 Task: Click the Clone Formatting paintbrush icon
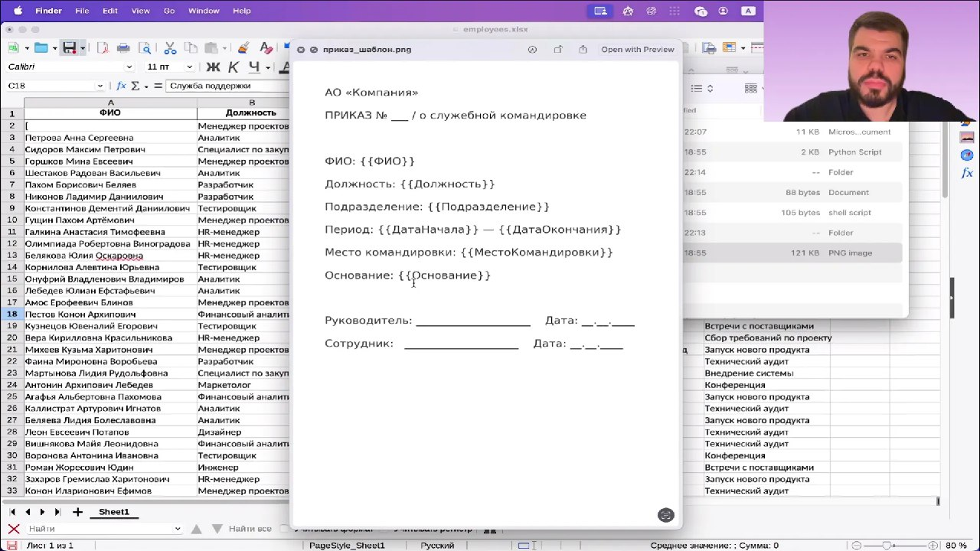[x=243, y=47]
